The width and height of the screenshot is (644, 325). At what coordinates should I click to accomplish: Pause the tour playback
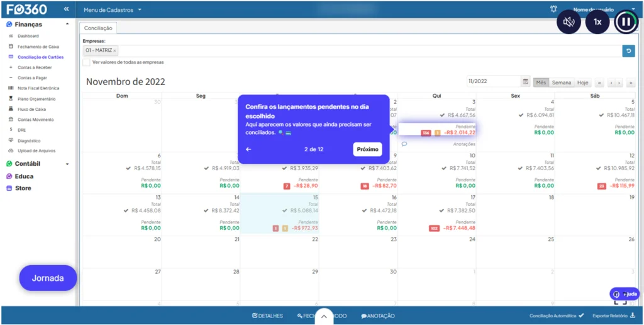click(626, 22)
